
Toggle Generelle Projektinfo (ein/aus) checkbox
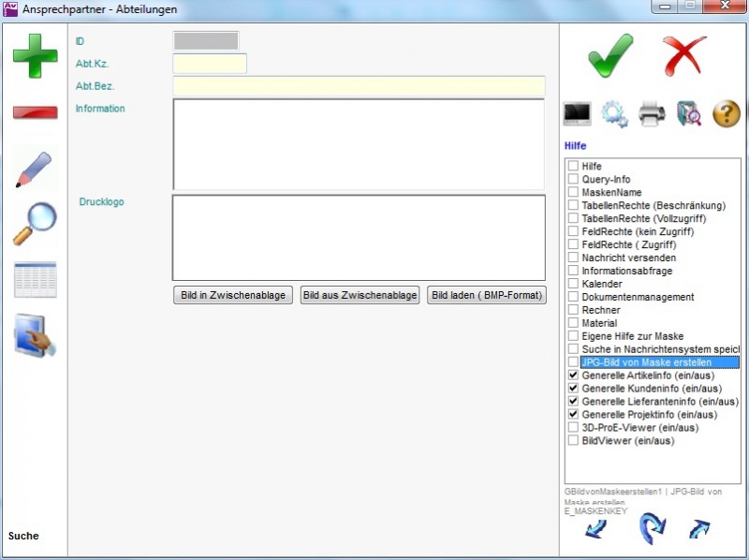(573, 415)
